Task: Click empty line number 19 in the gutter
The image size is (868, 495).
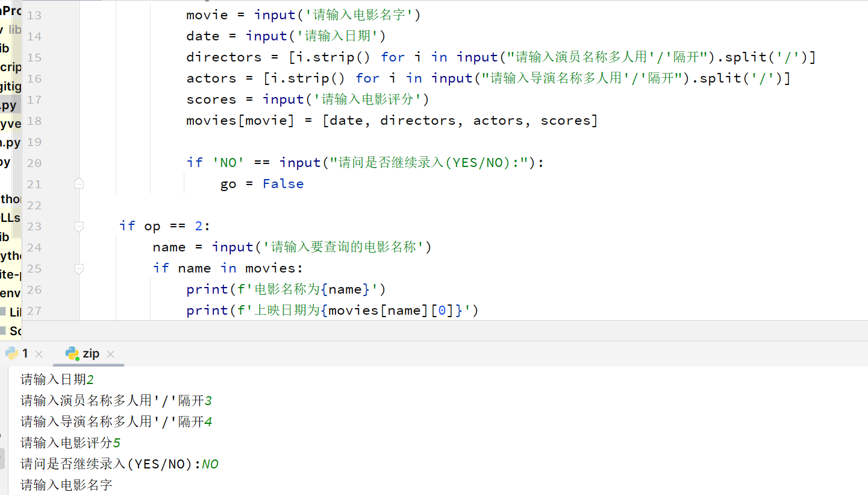Action: 34,142
